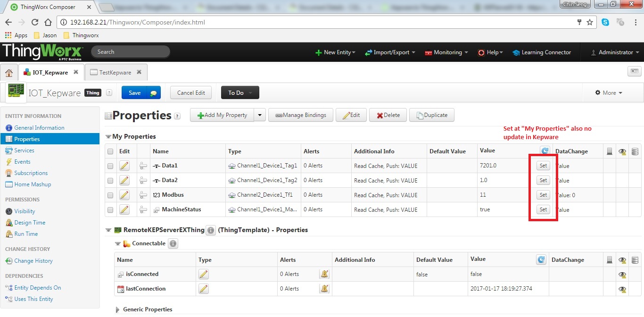The height and width of the screenshot is (317, 644).
Task: Switch to the TestKepware tab
Action: coord(116,72)
